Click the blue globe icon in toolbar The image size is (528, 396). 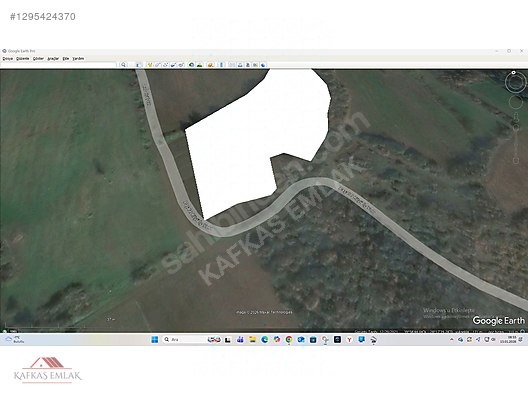pos(263,65)
